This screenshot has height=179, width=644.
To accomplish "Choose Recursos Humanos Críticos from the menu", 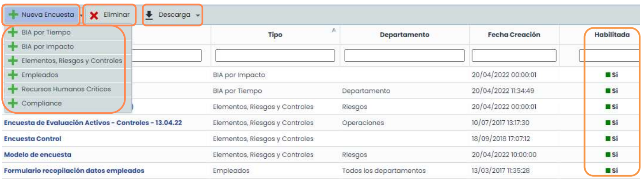I will click(x=66, y=89).
